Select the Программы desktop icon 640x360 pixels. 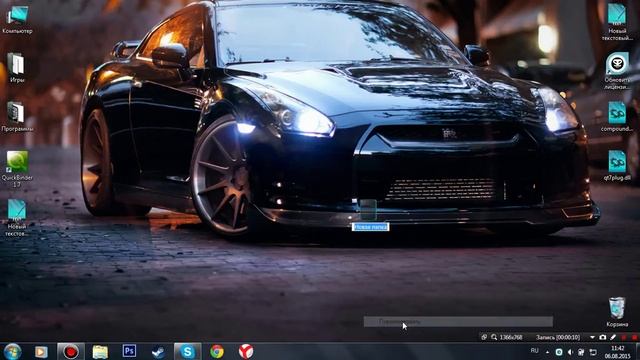pos(17,117)
